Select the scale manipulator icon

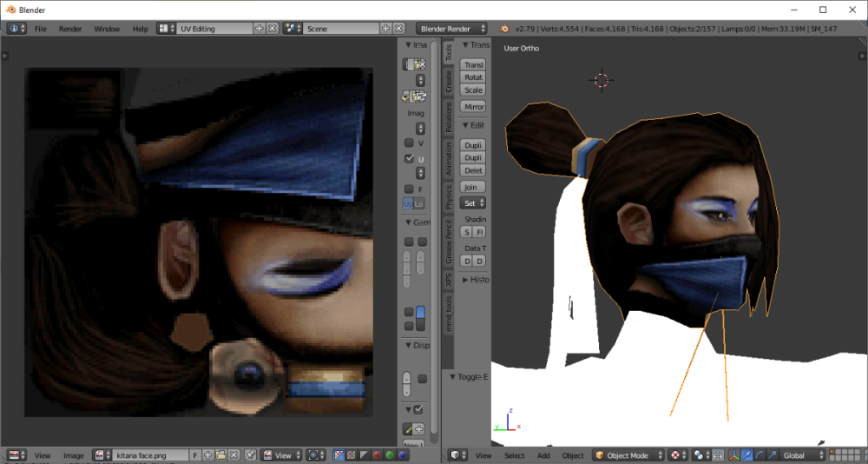(773, 455)
